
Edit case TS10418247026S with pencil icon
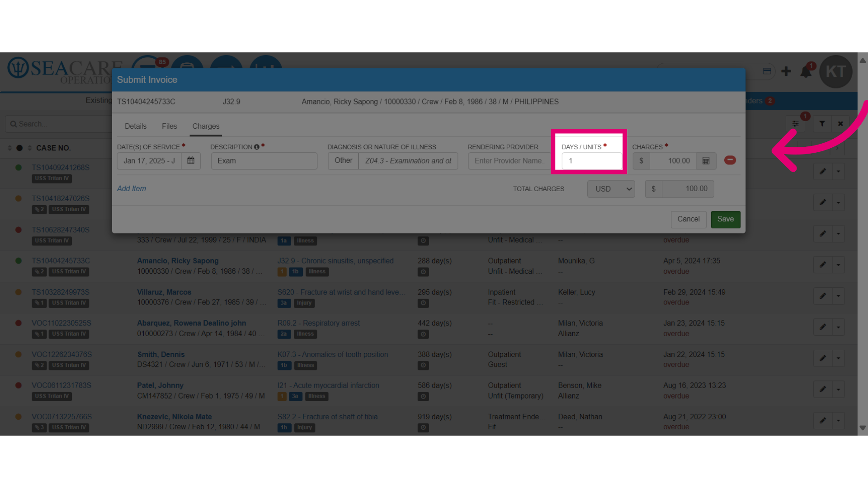(x=823, y=202)
